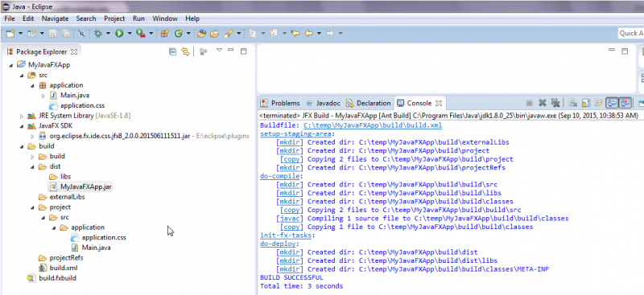This screenshot has height=295, width=644.
Task: Click Remove All Terminated Launches icon
Action: (555, 103)
